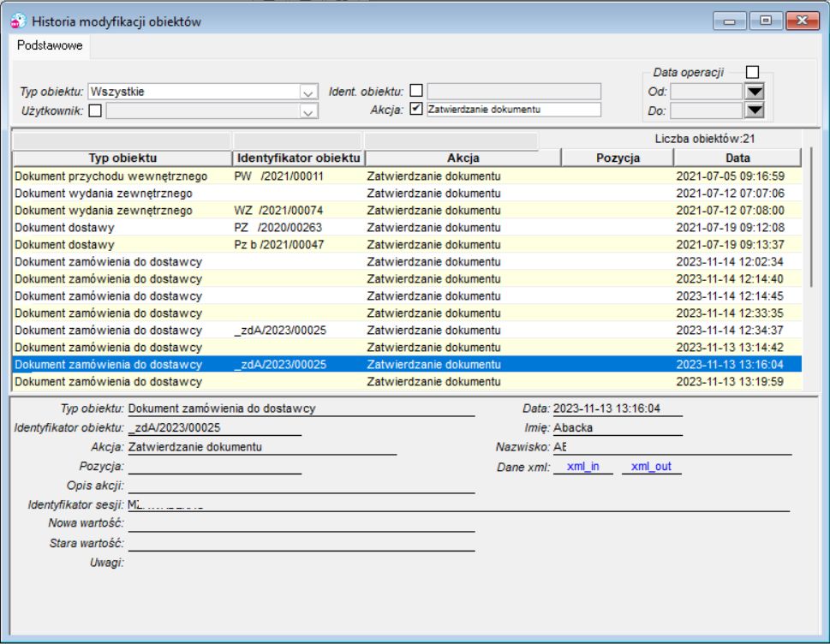Select row dated 2023-11-14 12:14:40
This screenshot has width=830, height=644.
point(407,279)
